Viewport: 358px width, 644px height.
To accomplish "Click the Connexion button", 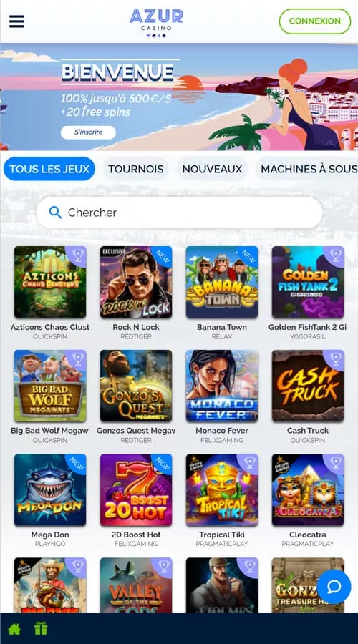I will pyautogui.click(x=315, y=21).
